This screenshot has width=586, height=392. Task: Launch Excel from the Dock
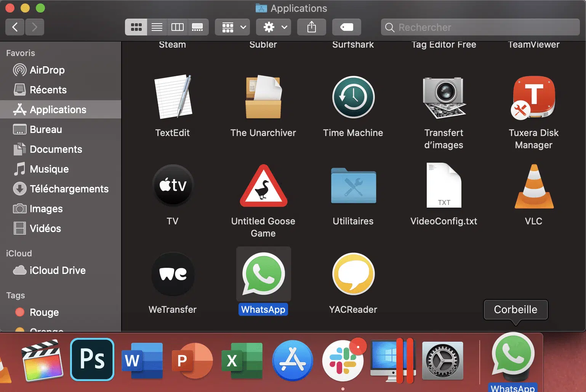coord(242,360)
